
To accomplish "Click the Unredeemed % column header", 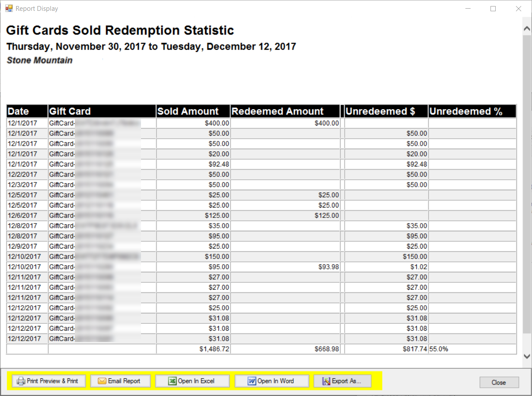I will click(x=472, y=111).
